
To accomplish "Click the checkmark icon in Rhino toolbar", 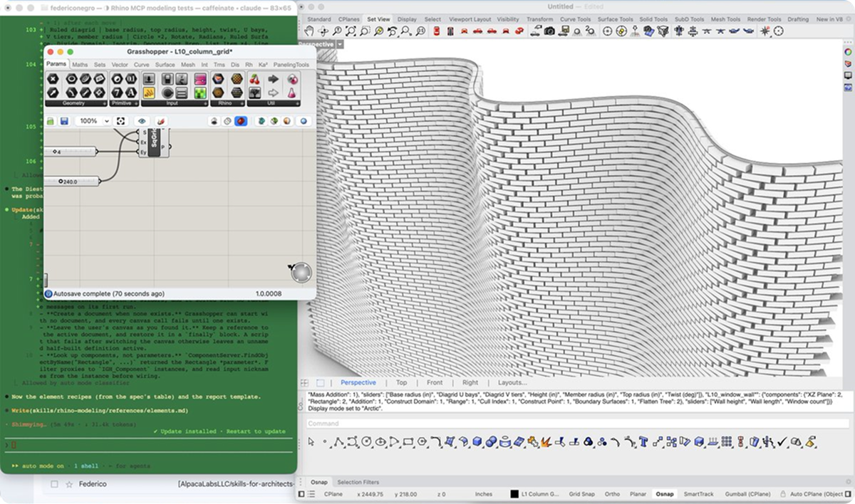I will [x=782, y=442].
